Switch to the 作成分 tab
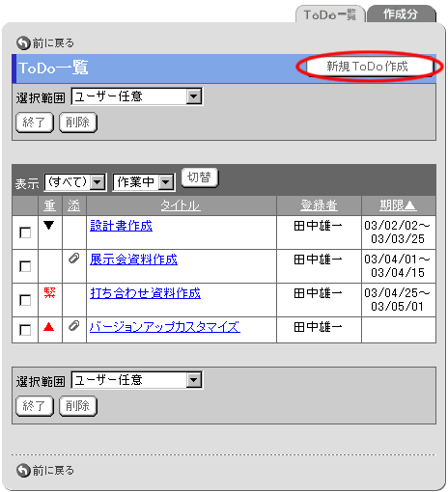 point(402,14)
